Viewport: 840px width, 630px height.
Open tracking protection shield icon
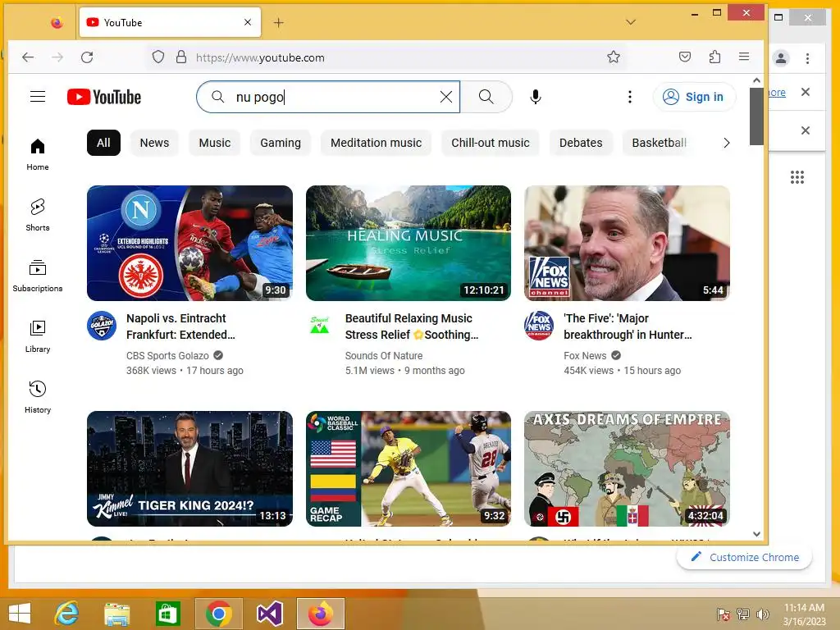tap(158, 57)
